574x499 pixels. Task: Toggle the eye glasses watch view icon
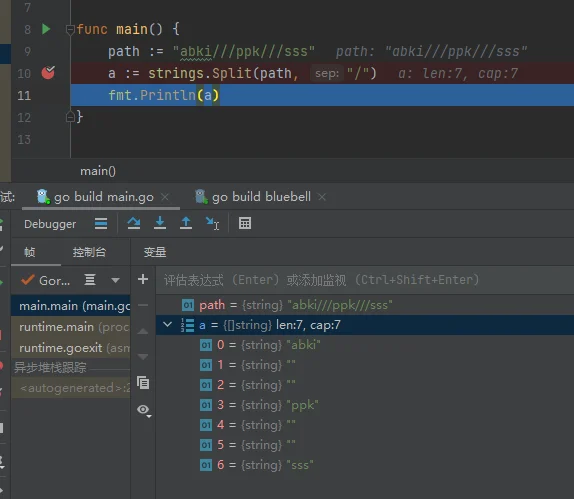point(144,410)
